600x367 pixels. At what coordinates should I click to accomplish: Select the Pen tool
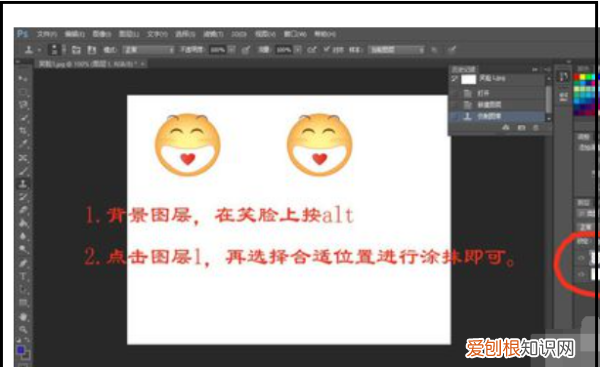(23, 263)
